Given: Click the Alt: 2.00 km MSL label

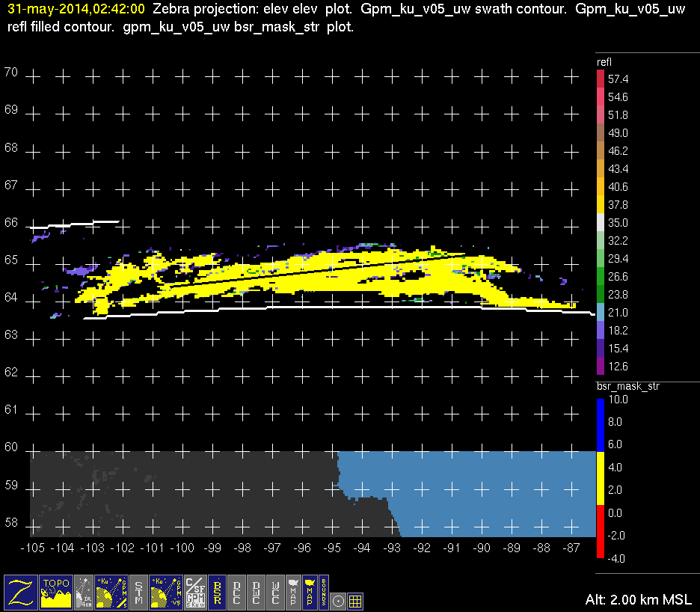Looking at the screenshot, I should (638, 600).
